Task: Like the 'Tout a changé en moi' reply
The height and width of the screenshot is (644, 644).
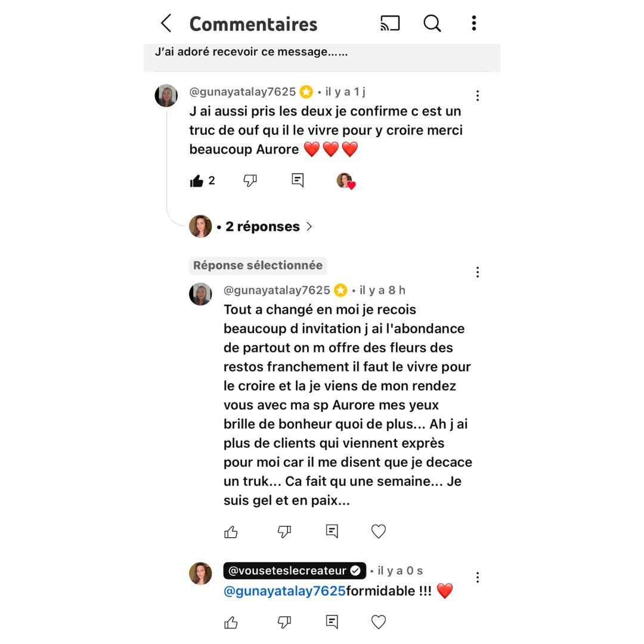Action: coord(231,532)
